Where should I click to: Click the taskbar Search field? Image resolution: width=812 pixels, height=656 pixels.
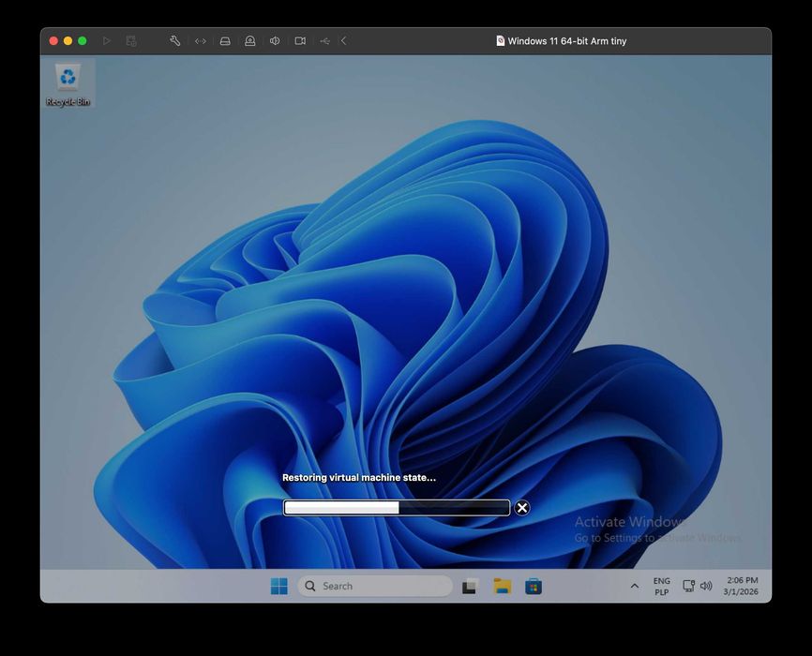[x=375, y=586]
